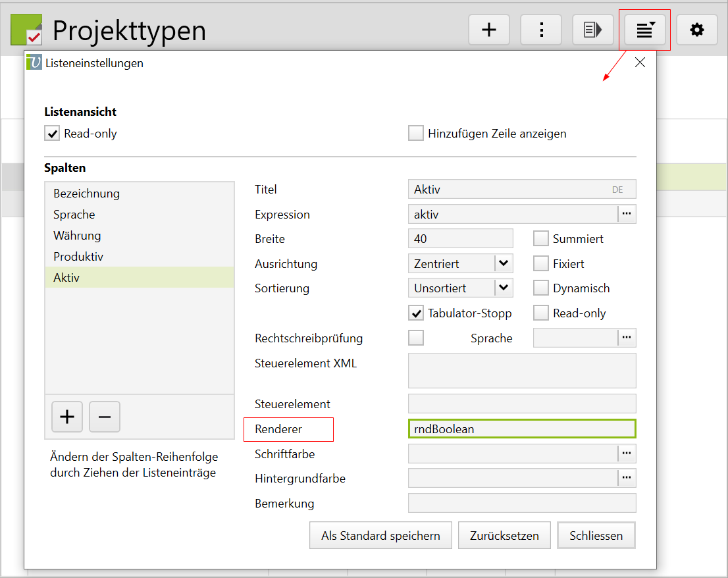This screenshot has width=728, height=578.
Task: Add a new column with plus button
Action: tap(67, 417)
